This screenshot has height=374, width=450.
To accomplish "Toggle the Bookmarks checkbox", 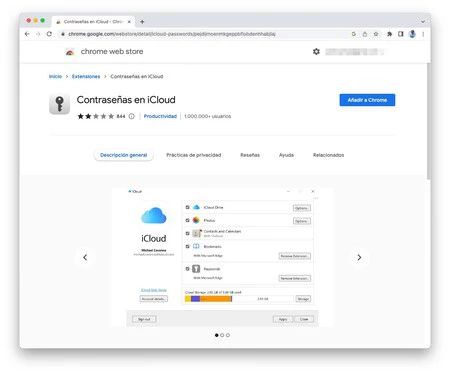I will (187, 246).
